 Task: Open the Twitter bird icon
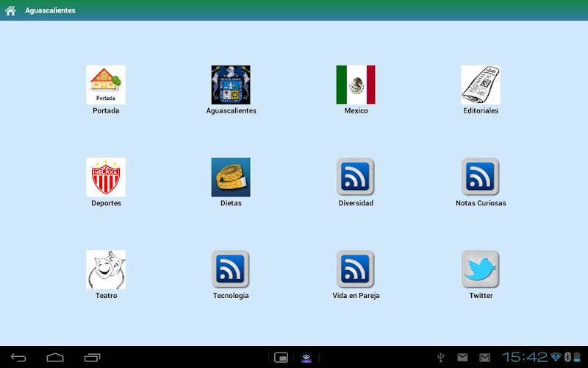(481, 269)
